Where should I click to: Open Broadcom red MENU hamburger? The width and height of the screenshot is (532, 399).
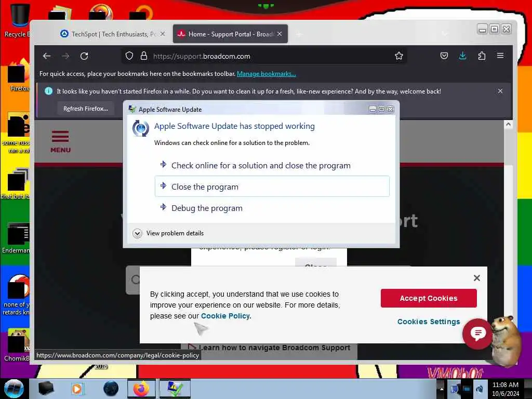60,141
